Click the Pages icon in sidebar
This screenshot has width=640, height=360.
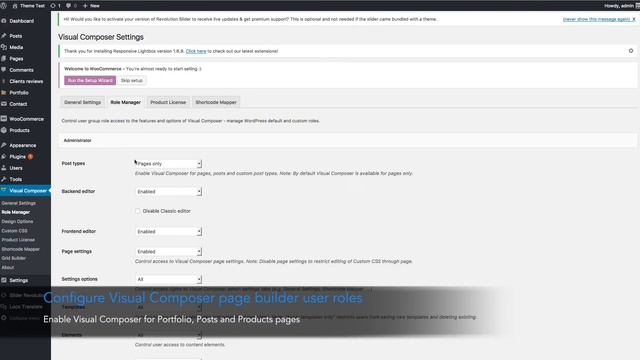tap(4, 59)
